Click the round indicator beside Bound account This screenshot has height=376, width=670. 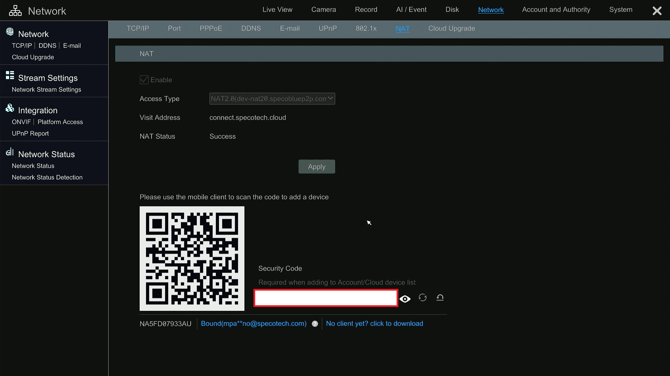tap(315, 324)
